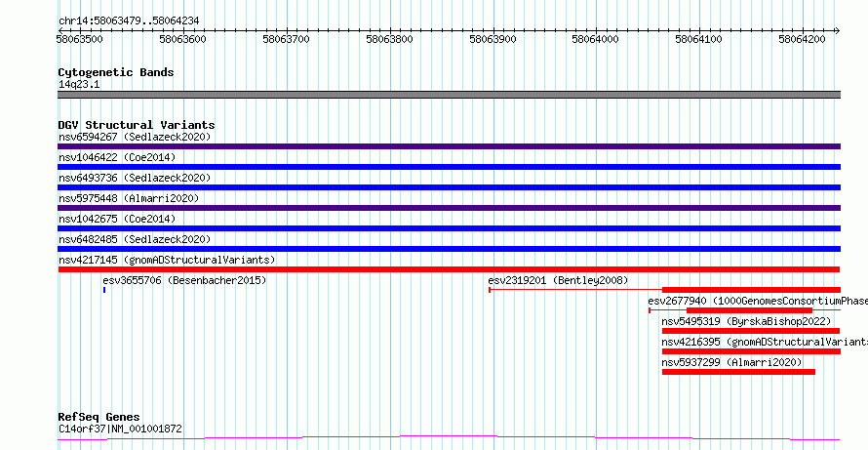
Task: Click the Cytogenetic Bands track title
Action: [x=116, y=72]
